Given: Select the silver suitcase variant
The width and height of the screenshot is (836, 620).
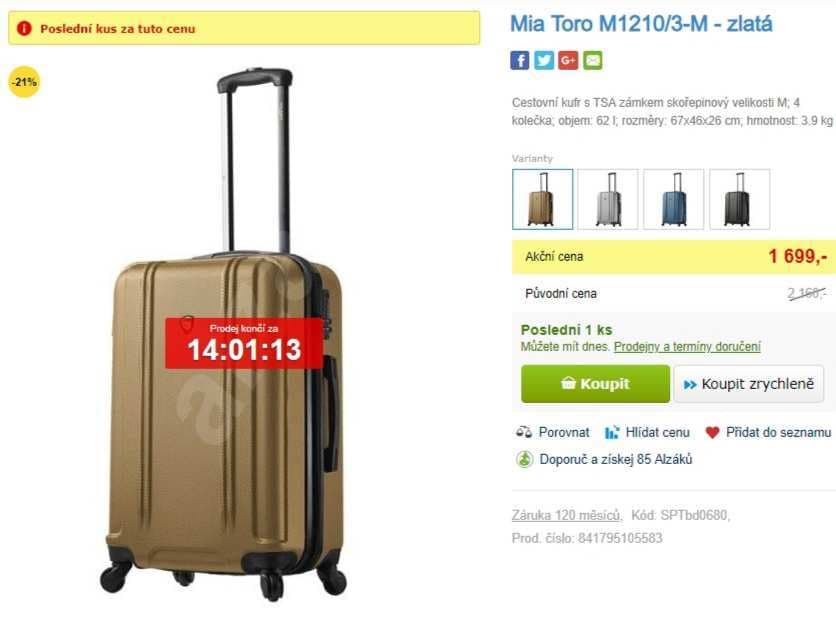Looking at the screenshot, I should pyautogui.click(x=608, y=199).
